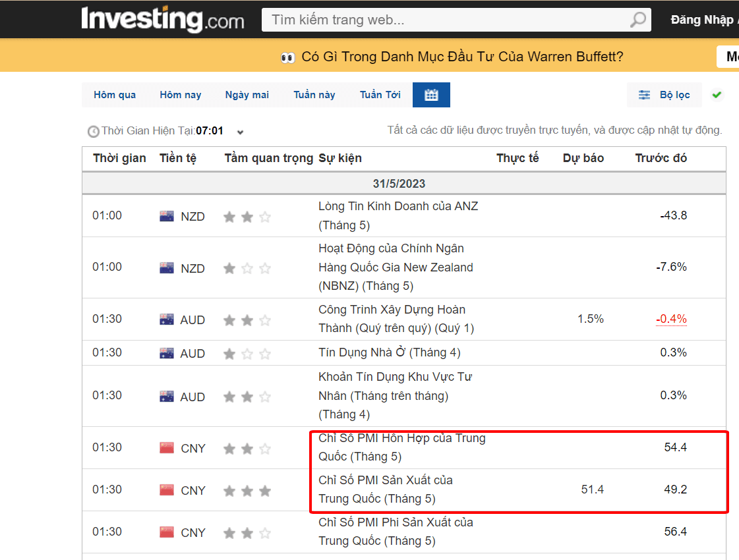This screenshot has width=739, height=560.
Task: Click the Investing.com logo
Action: coord(163,19)
